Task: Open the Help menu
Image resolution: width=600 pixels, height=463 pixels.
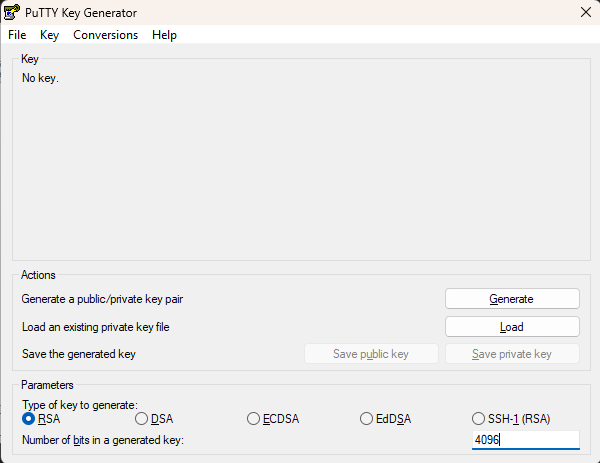Action: 164,35
